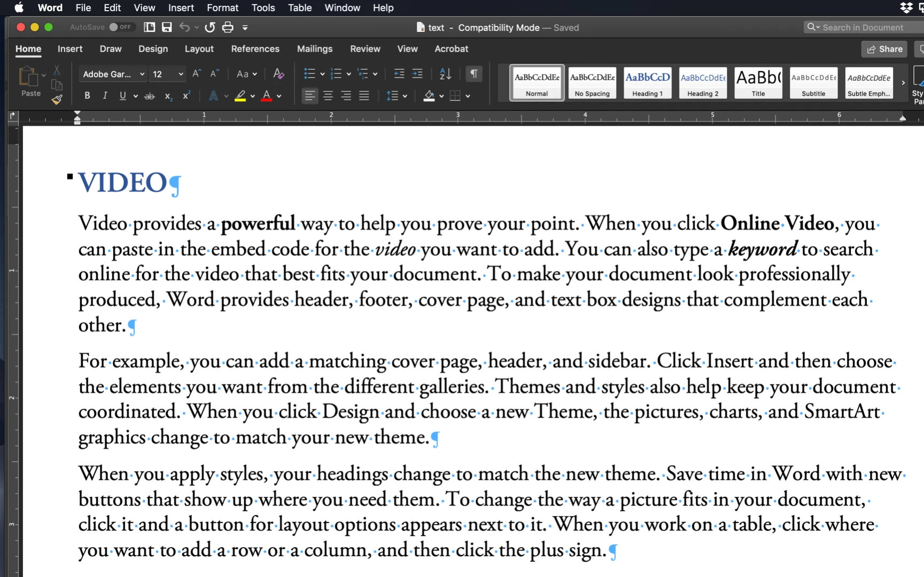Apply the No Spacing style
This screenshot has height=577, width=924.
(592, 83)
